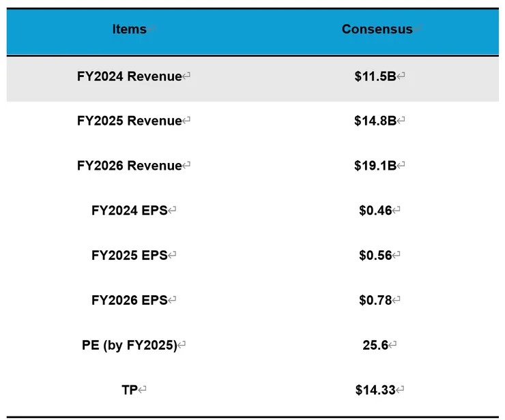The image size is (505, 420).
Task: Click the "FY2026 EPS" row label
Action: [130, 300]
